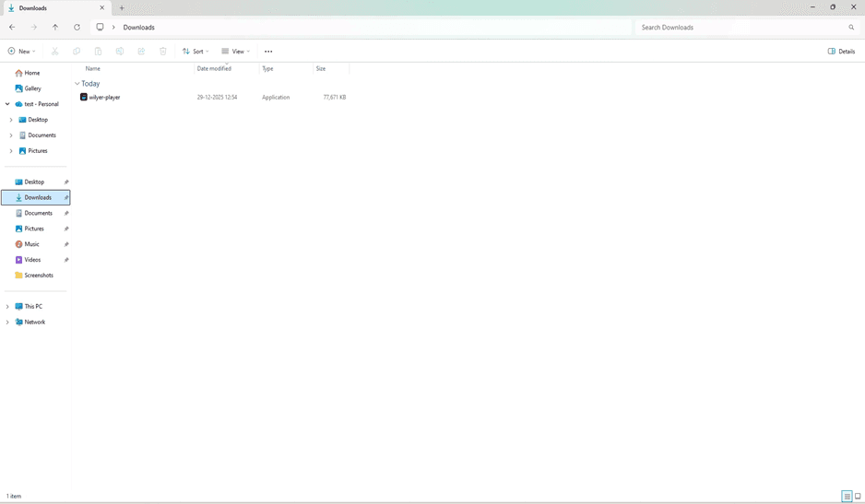Image resolution: width=865 pixels, height=504 pixels.
Task: Click the Share icon in toolbar
Action: (x=141, y=52)
